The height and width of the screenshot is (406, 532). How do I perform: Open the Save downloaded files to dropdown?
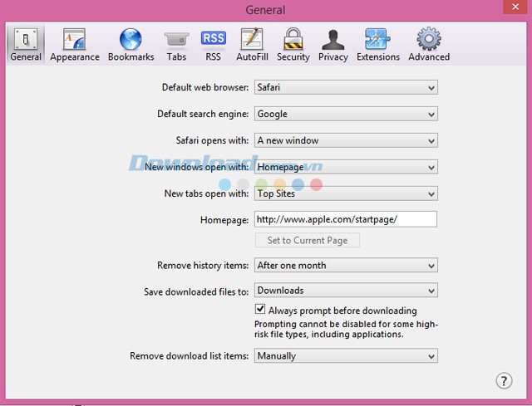click(345, 290)
